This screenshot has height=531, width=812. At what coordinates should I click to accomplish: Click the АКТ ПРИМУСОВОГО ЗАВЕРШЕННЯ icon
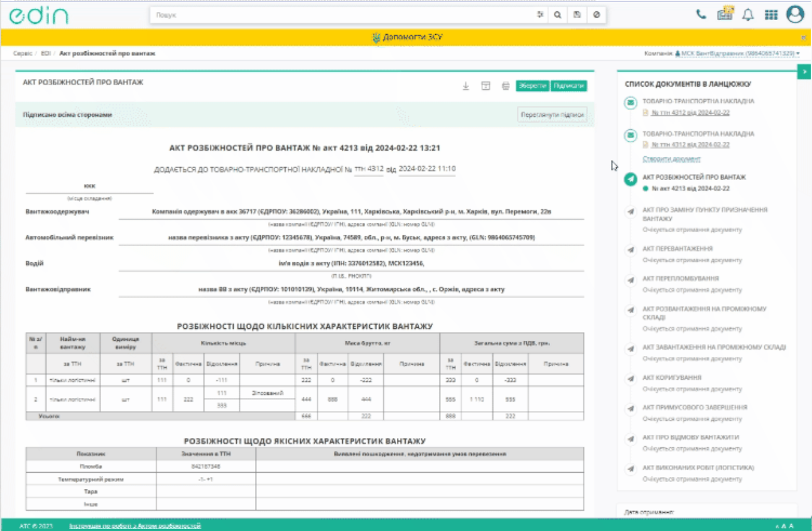pos(631,409)
